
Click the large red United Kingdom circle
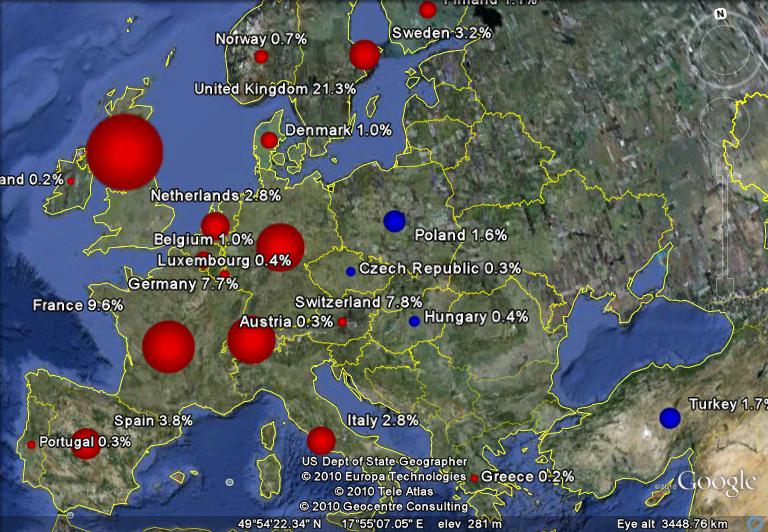tap(124, 152)
